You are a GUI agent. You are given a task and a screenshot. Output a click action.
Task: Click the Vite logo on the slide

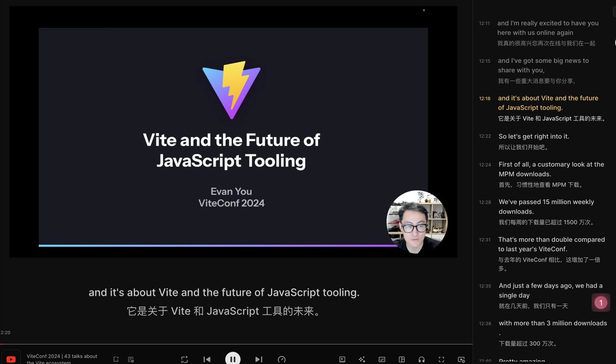coord(232,91)
